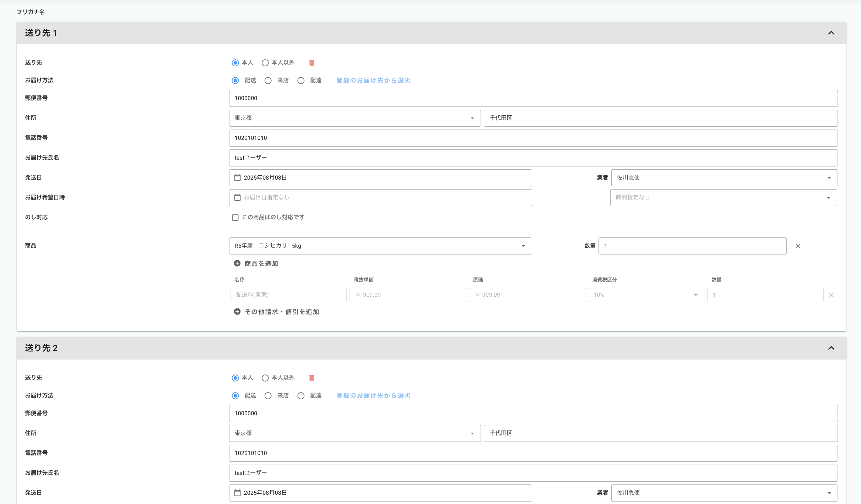Choose 配達 delivery method in 送り先 1
861x504 pixels.
[x=301, y=81]
